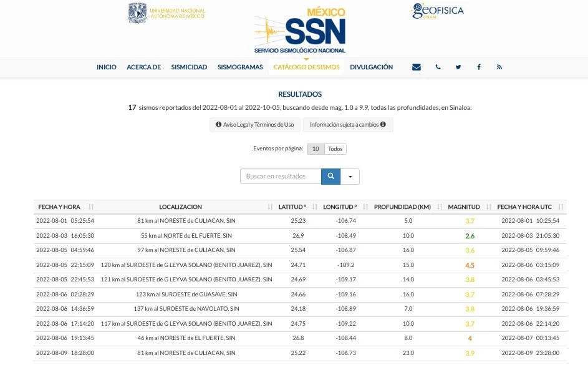Sort by Profundidad (km) column arrows
The image size is (588, 370).
point(440,207)
